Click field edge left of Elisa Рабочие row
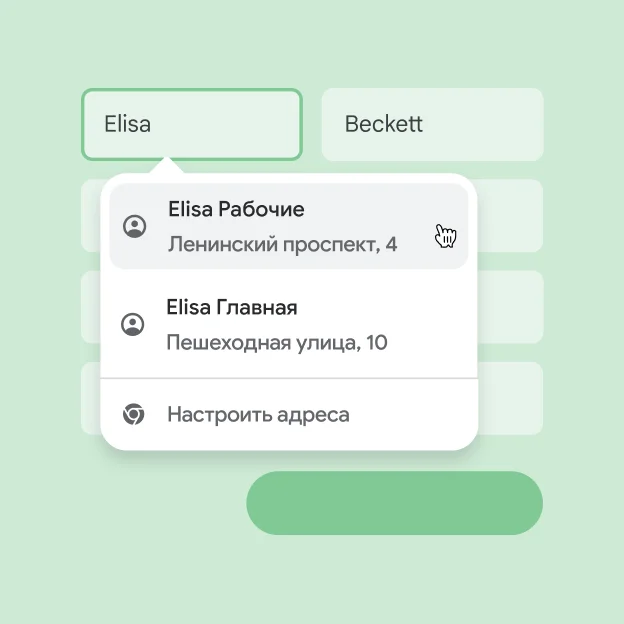This screenshot has width=624, height=624. click(x=90, y=216)
